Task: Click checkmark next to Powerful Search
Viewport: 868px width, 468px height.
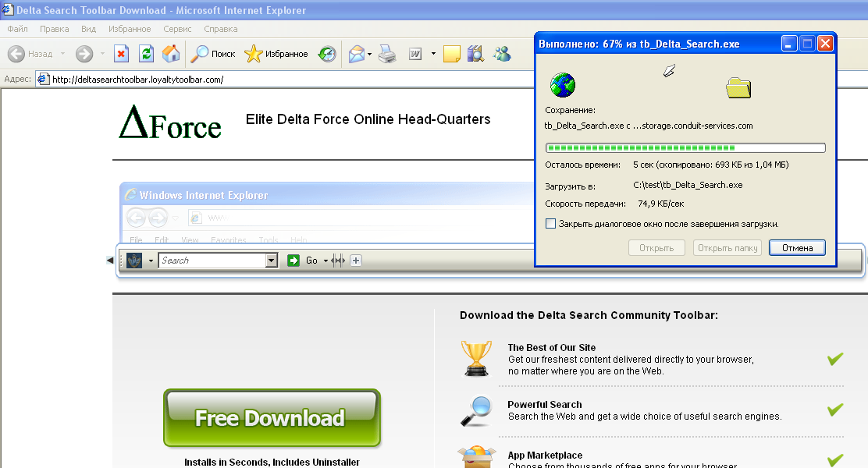Action: point(835,409)
